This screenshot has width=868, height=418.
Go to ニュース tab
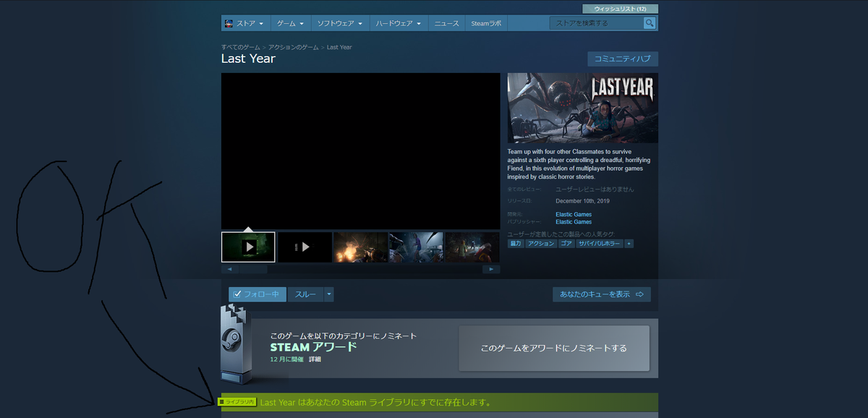446,23
